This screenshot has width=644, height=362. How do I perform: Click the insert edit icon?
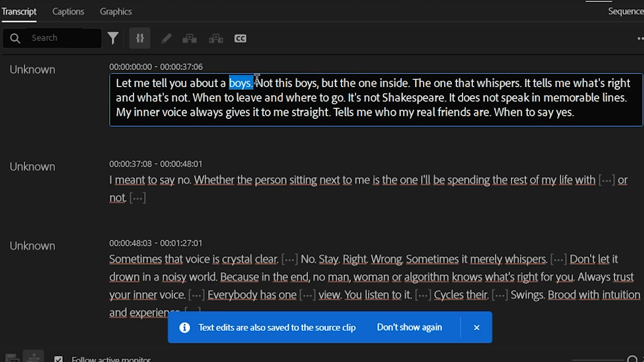point(190,39)
